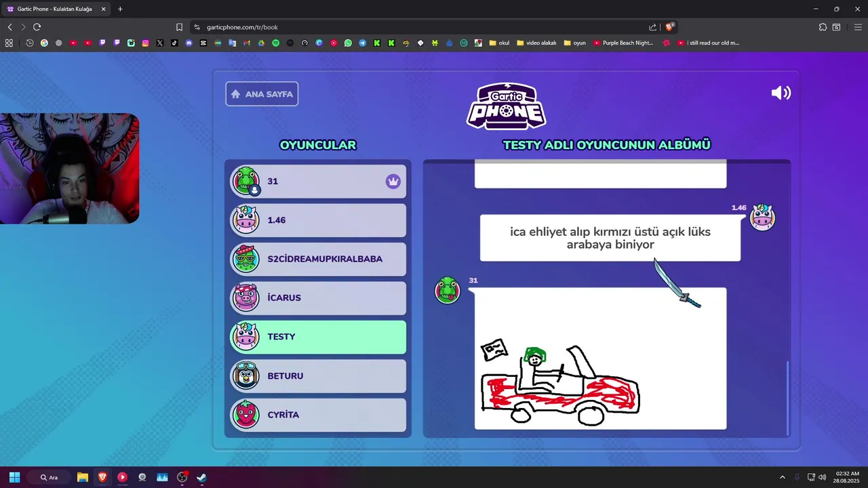Open File Explorer from the taskbar
Viewport: 868px width, 488px height.
(x=82, y=477)
